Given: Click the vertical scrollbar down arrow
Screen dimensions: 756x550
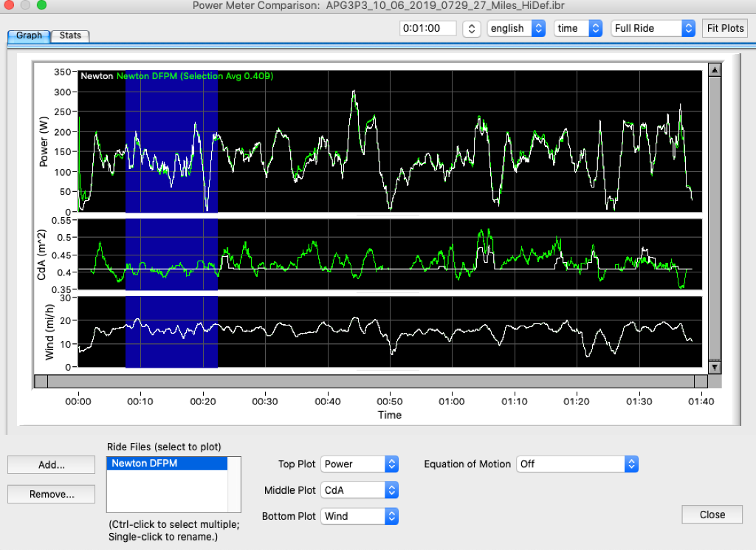Looking at the screenshot, I should coord(714,367).
